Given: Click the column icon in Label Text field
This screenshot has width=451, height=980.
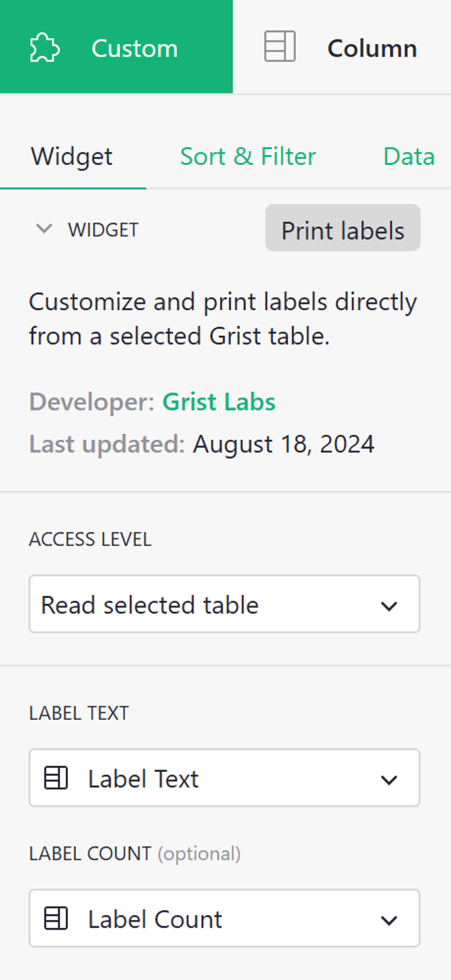Looking at the screenshot, I should click(x=56, y=778).
